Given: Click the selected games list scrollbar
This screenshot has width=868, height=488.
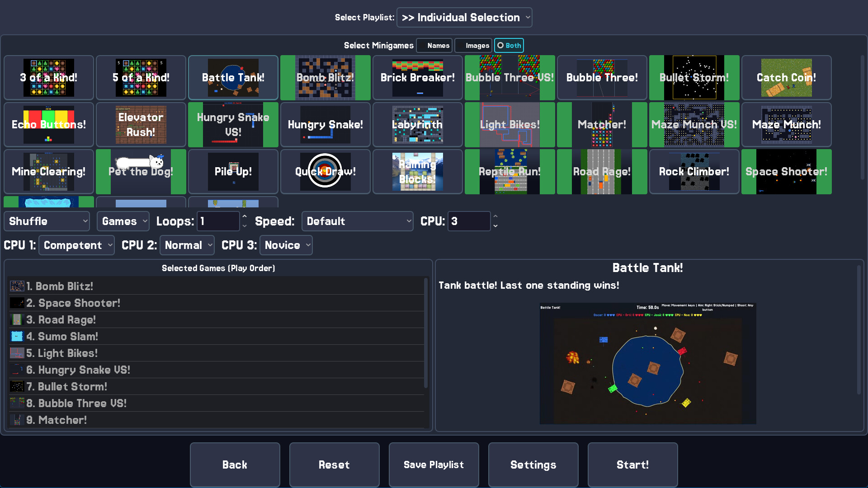Looking at the screenshot, I should [x=426, y=333].
